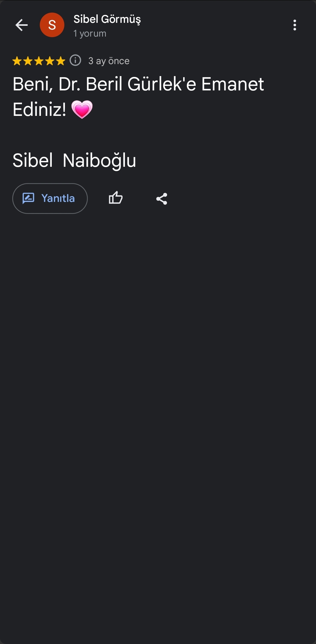Click the fifth rating star
The image size is (316, 644).
pyautogui.click(x=60, y=61)
